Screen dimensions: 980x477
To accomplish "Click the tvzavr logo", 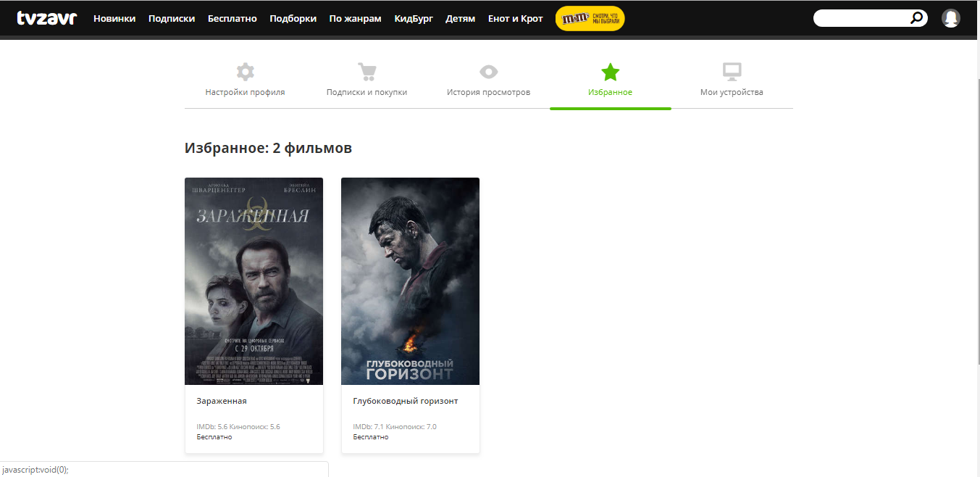I will click(x=46, y=18).
